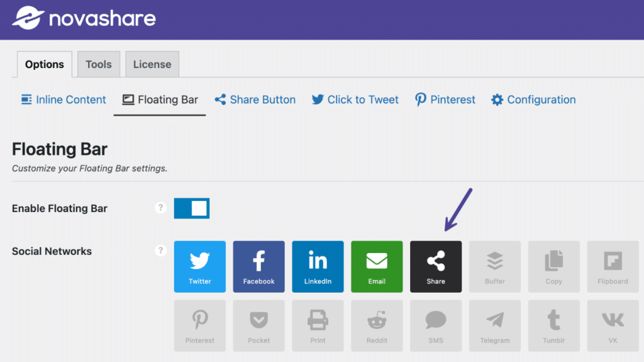Enable the Pocket network tile
644x362 pixels.
(x=258, y=326)
